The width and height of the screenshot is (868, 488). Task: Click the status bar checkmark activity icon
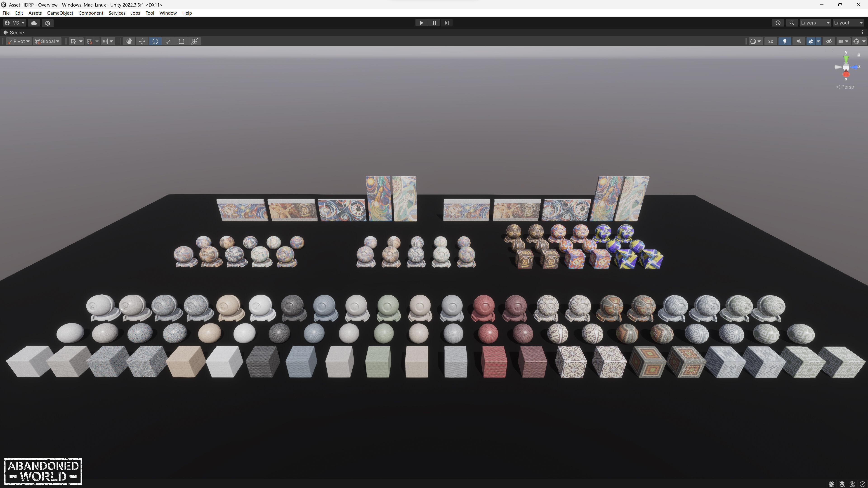point(862,484)
